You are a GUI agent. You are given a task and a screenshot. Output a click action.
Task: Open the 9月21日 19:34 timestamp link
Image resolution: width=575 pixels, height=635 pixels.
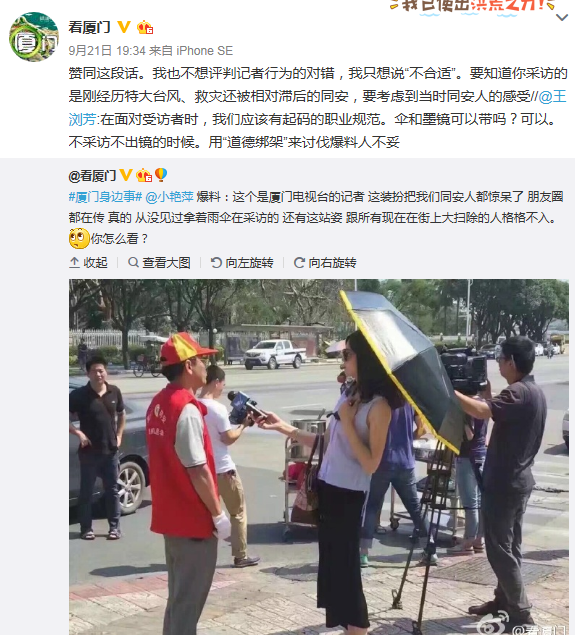click(107, 51)
